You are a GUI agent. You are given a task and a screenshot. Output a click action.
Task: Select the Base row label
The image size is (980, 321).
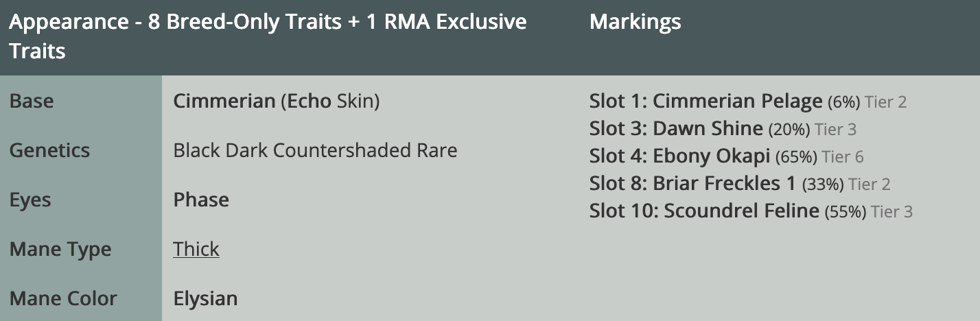(32, 102)
